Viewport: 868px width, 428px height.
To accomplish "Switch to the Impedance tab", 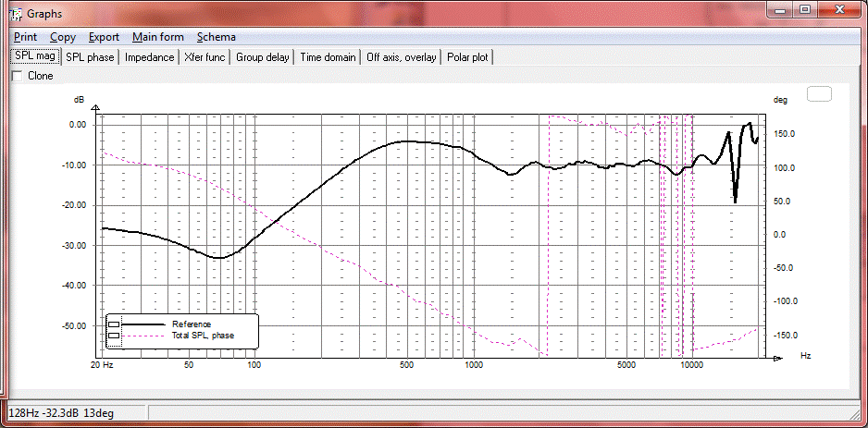I will tap(149, 57).
